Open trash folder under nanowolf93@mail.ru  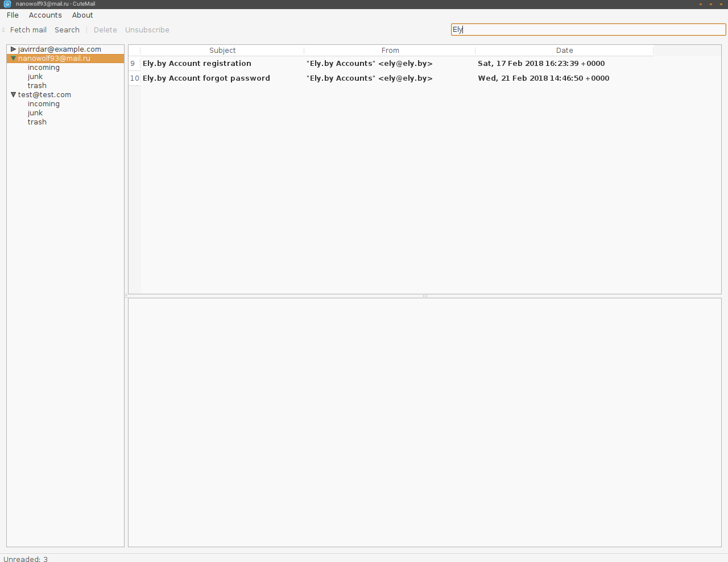(37, 86)
